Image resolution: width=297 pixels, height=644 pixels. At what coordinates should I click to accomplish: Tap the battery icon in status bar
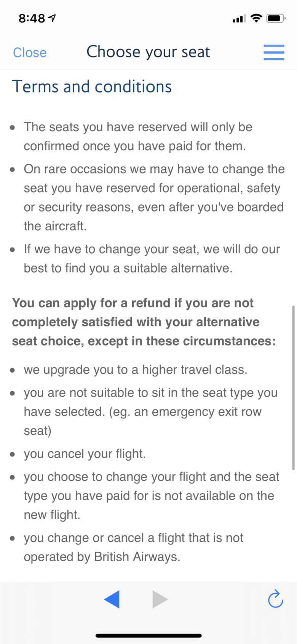pyautogui.click(x=276, y=18)
